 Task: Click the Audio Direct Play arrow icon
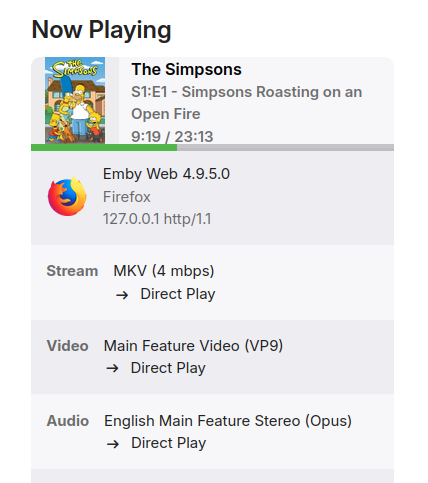pos(113,444)
